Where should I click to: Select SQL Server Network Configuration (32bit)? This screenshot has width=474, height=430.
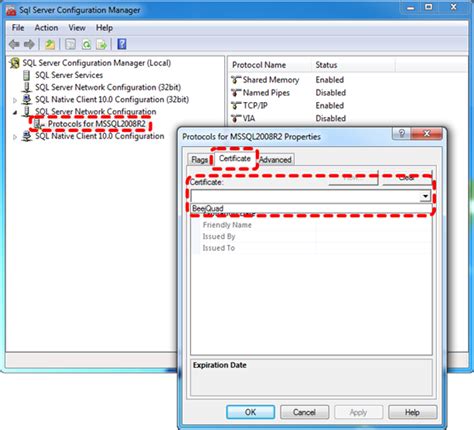[x=108, y=88]
